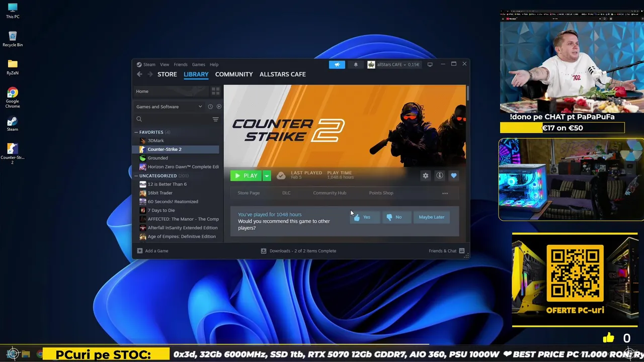Open the RyZeN folder on desktop
Image resolution: width=644 pixels, height=362 pixels.
tap(13, 67)
